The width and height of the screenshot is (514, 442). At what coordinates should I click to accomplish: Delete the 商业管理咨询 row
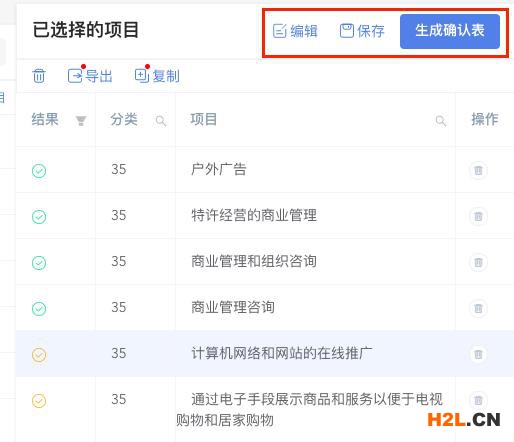tap(478, 308)
